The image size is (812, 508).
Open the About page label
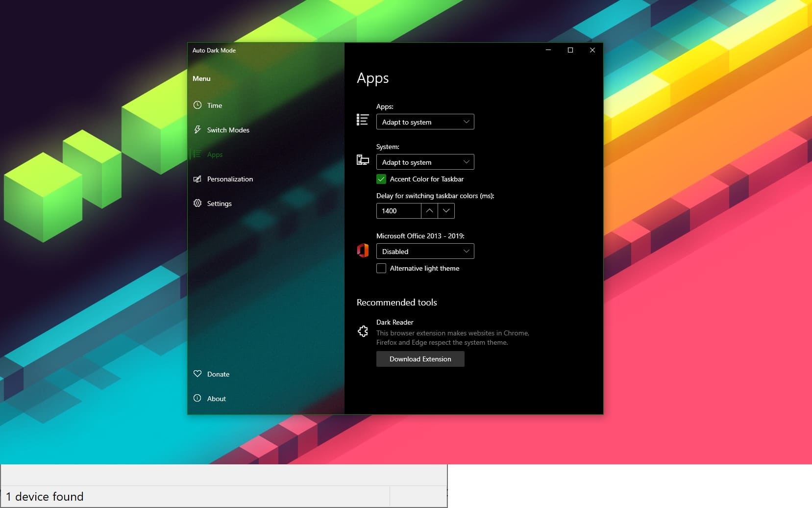[x=216, y=399]
